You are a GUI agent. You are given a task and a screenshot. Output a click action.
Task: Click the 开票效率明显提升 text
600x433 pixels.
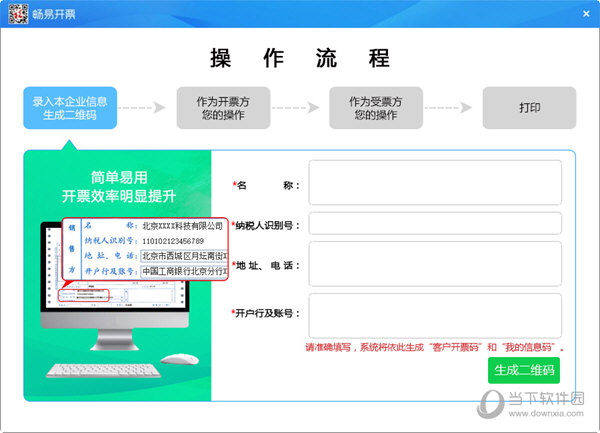click(x=119, y=196)
